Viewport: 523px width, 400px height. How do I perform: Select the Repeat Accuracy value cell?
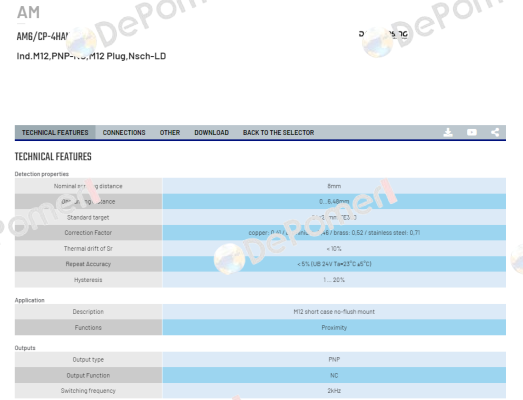334,264
